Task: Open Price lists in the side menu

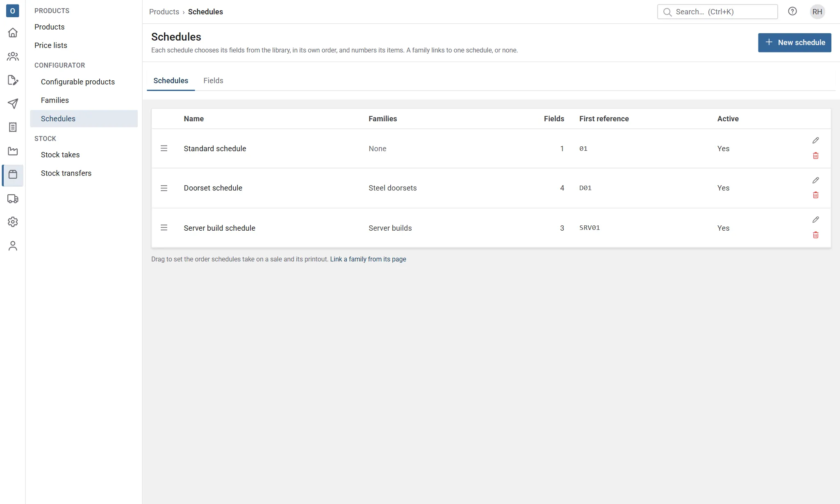Action: (51, 45)
